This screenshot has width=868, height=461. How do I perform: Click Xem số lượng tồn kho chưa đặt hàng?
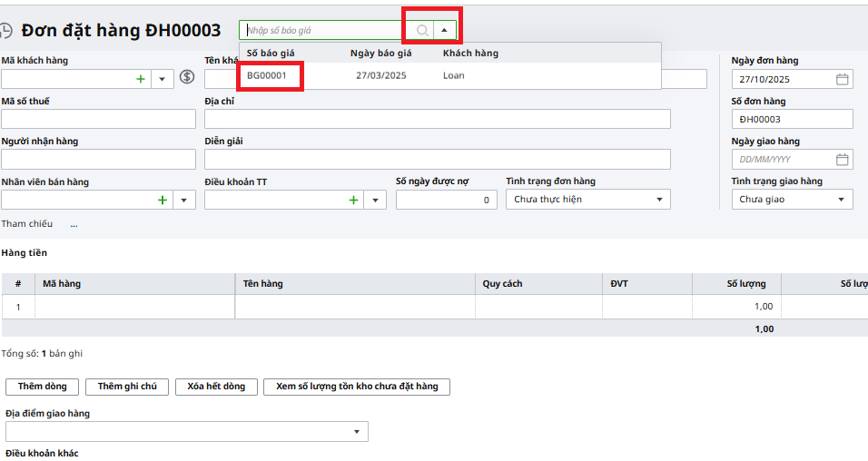point(357,387)
